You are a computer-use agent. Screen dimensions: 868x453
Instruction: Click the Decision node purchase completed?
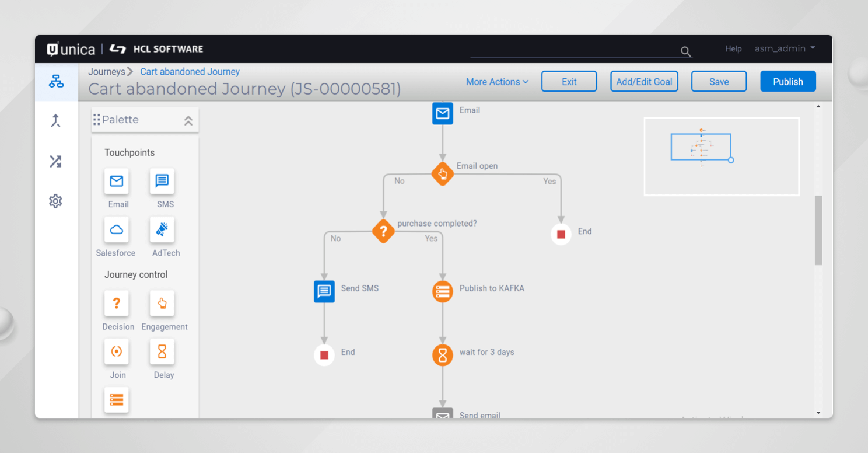383,231
